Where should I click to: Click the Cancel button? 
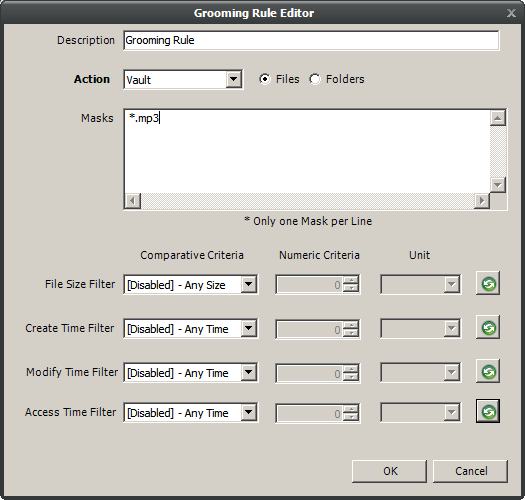coord(470,471)
